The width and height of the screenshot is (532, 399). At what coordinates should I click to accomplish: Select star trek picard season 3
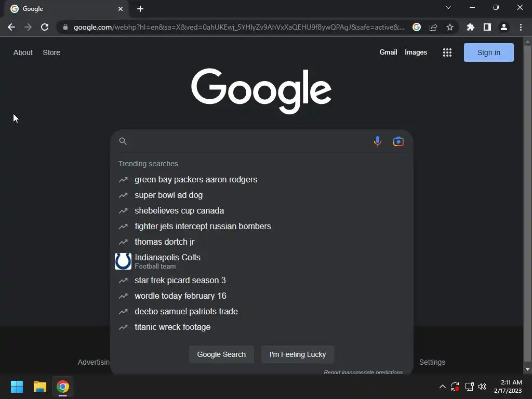coord(262,280)
